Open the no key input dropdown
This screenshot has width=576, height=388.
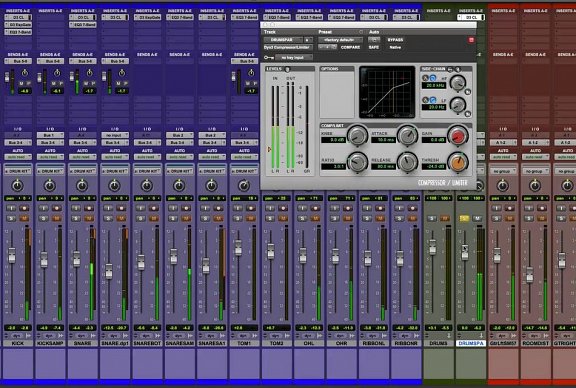click(x=294, y=58)
